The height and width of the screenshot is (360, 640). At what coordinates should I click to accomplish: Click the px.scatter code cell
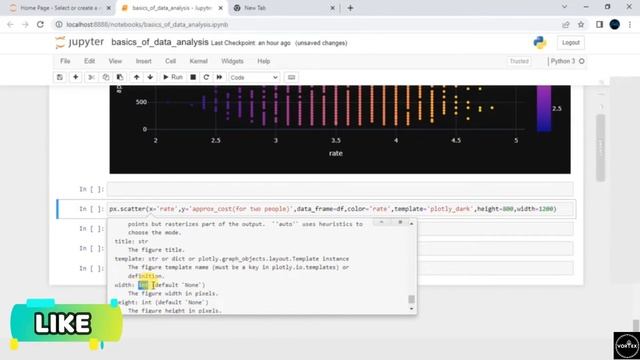pos(341,209)
